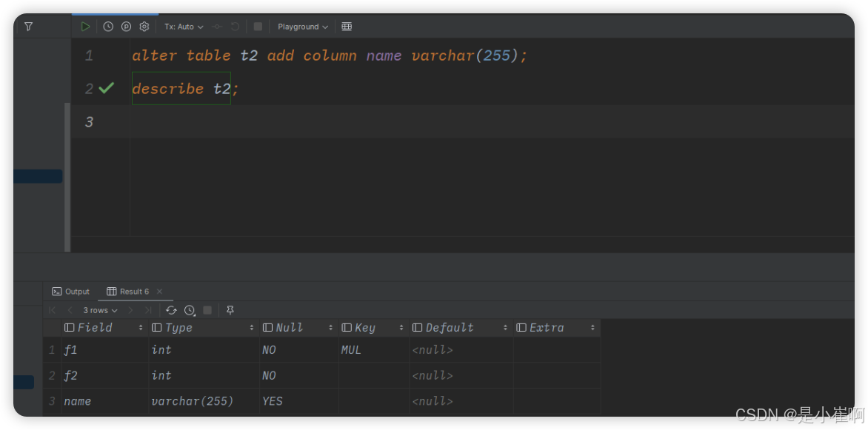Click the stop square in results toolbar
868x430 pixels.
207,310
